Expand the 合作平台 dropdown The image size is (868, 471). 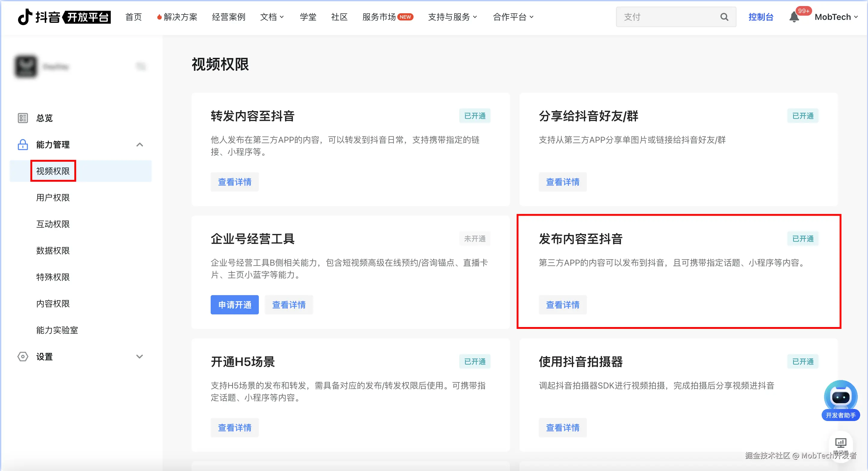(513, 17)
